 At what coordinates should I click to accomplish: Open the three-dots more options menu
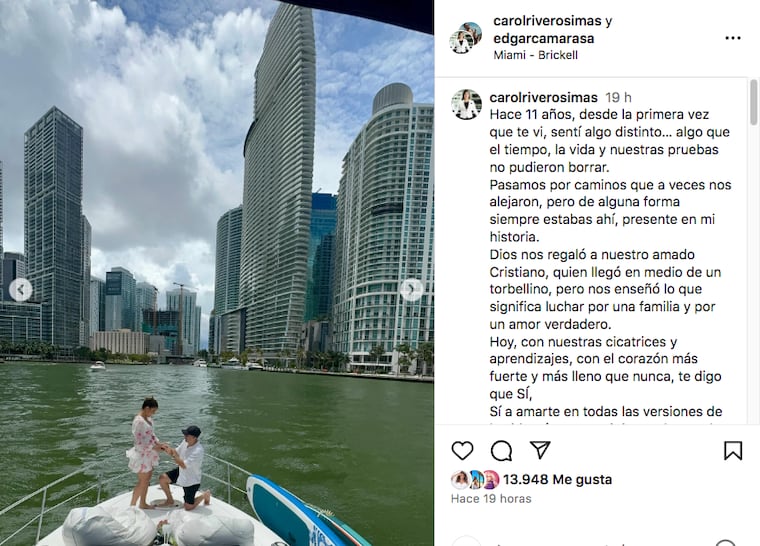[732, 38]
